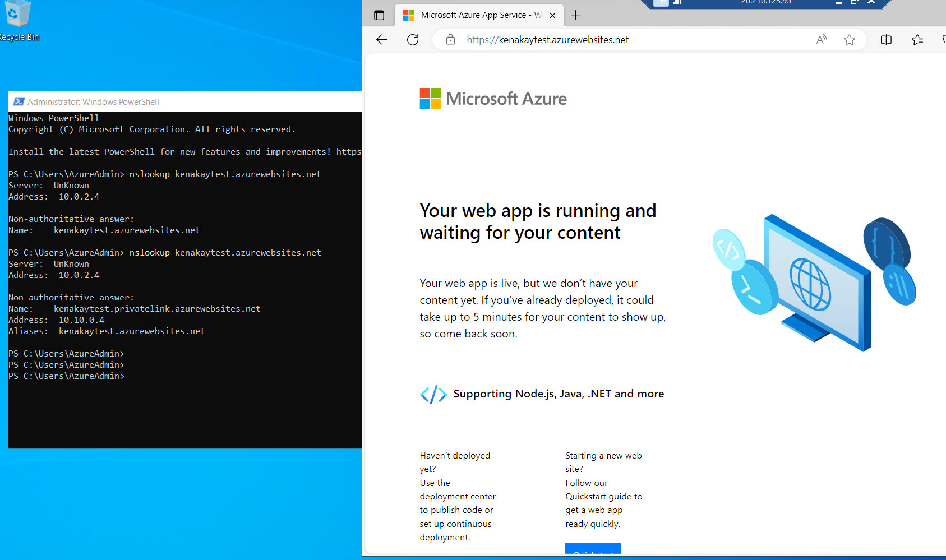946x560 pixels.
Task: Click the remote session connection signal icon
Action: coord(677,2)
